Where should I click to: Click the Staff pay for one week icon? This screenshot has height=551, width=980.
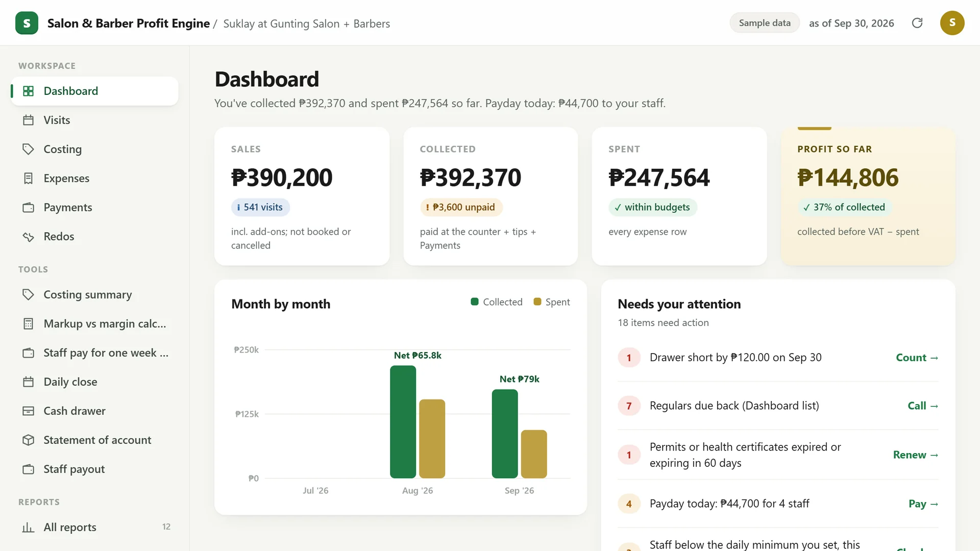tap(29, 353)
